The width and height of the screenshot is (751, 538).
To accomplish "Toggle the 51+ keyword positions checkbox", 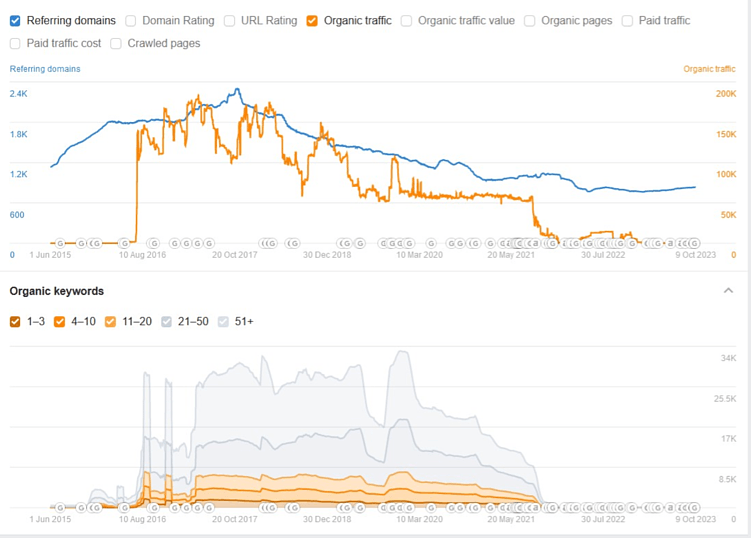I will pos(223,321).
